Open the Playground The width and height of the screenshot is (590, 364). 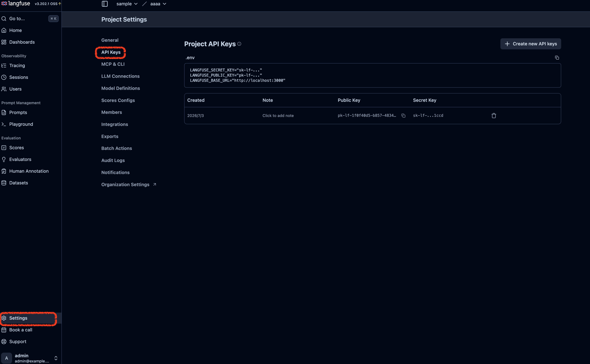point(21,124)
